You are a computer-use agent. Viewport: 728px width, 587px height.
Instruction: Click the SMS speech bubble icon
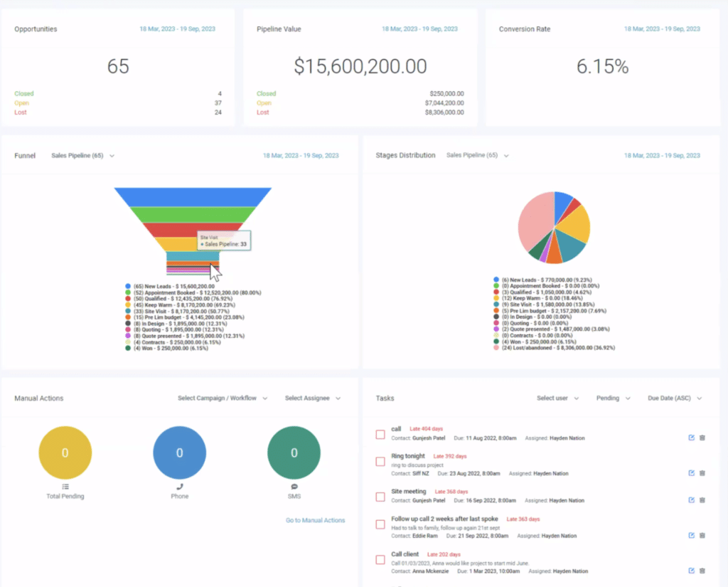coord(294,487)
